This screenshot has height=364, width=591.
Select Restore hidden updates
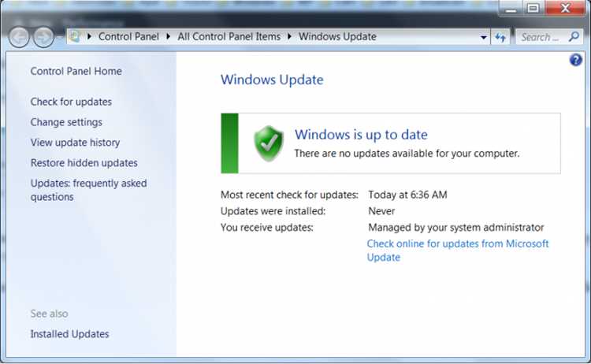pyautogui.click(x=84, y=163)
